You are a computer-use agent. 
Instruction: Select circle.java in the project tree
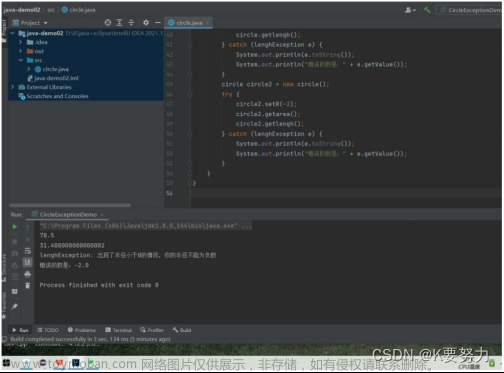[x=52, y=69]
